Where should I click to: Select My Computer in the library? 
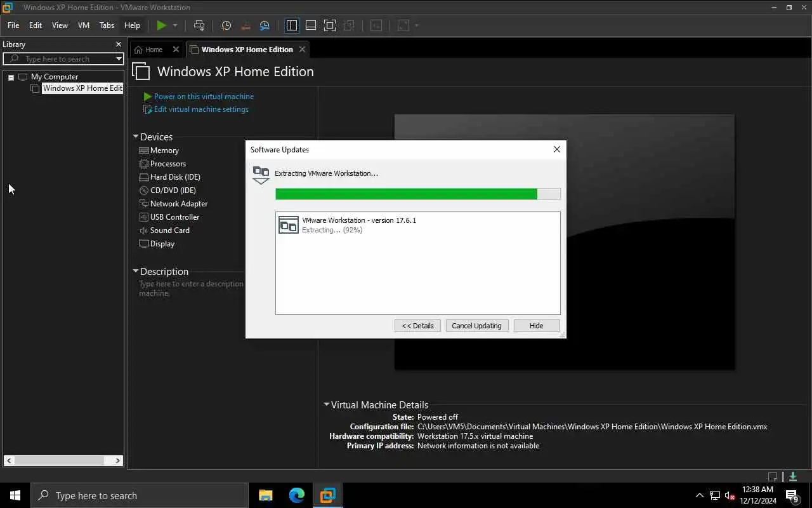pyautogui.click(x=55, y=77)
